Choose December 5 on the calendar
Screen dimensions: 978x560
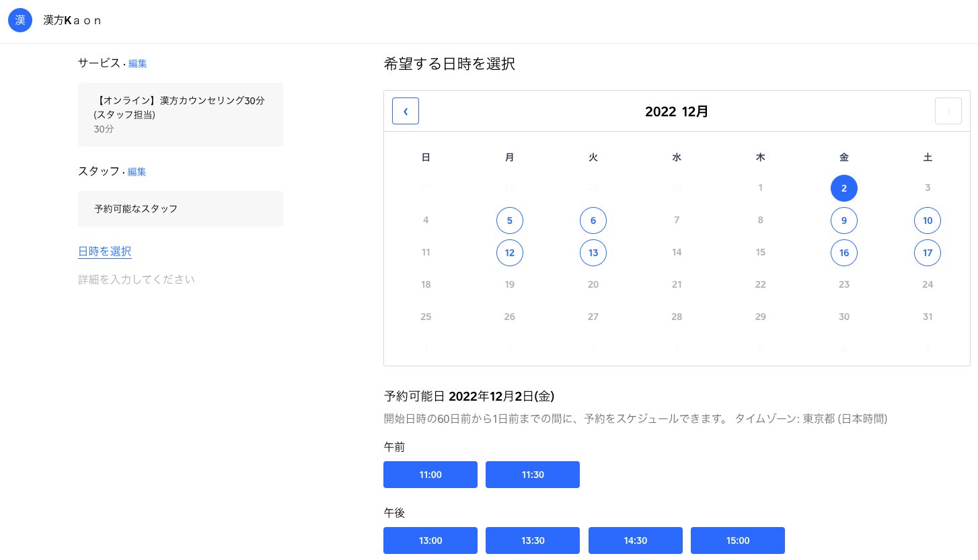tap(509, 221)
